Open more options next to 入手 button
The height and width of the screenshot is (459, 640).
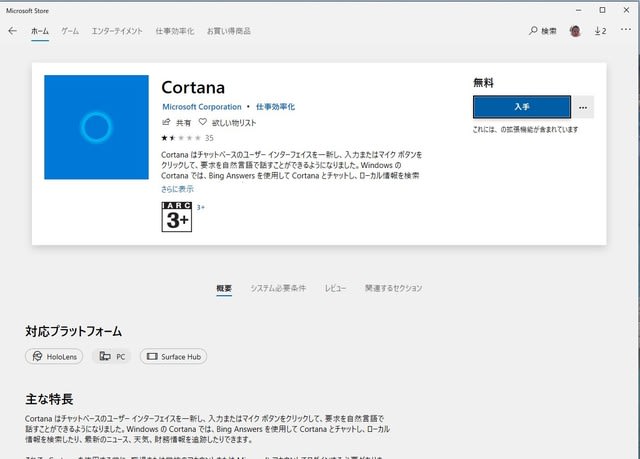pyautogui.click(x=583, y=107)
